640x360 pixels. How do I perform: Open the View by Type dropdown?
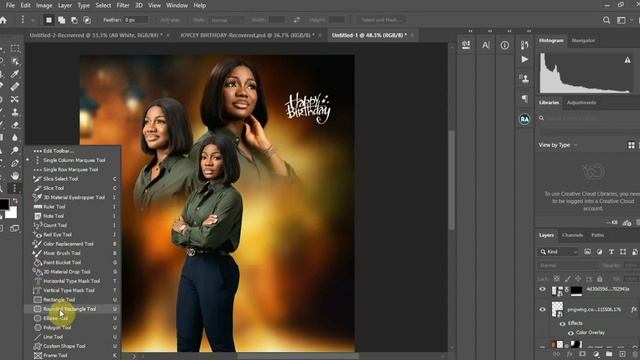click(x=558, y=145)
